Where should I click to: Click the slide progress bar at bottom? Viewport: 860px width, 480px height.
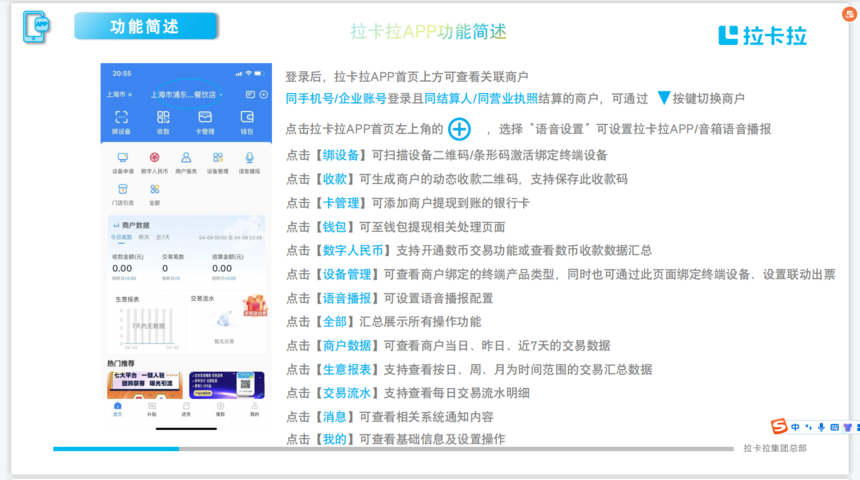(x=393, y=449)
